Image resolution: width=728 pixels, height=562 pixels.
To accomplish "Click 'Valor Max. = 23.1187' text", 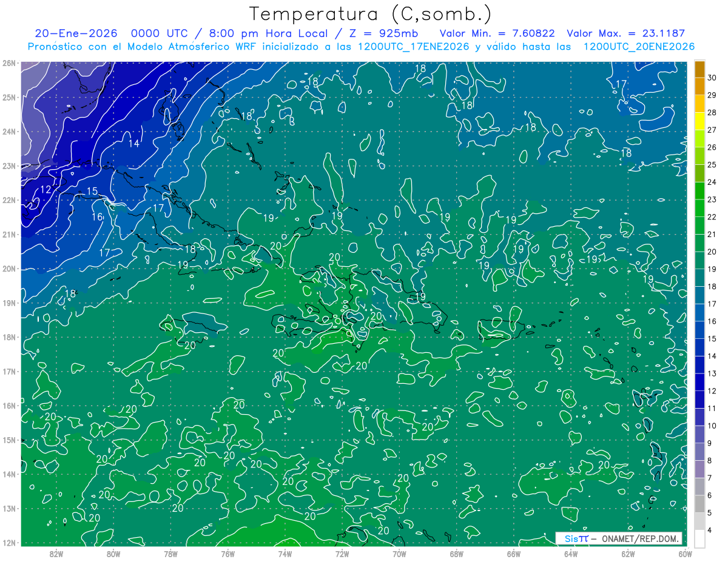I will (x=625, y=33).
